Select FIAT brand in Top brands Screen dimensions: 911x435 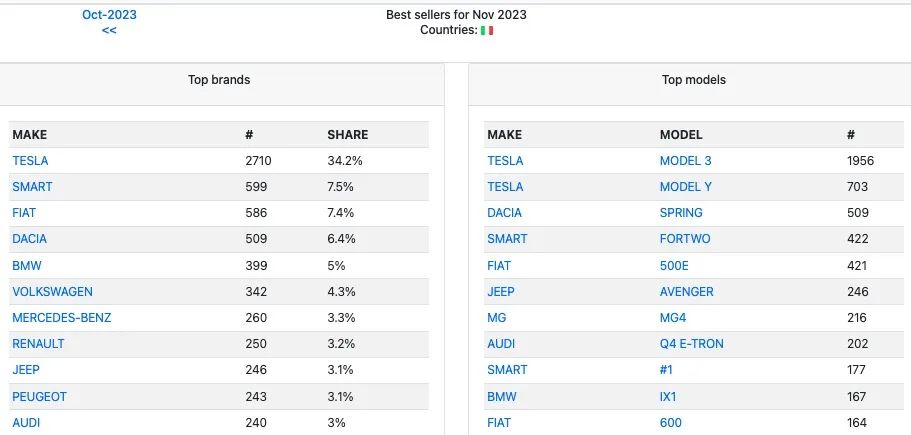(x=24, y=213)
